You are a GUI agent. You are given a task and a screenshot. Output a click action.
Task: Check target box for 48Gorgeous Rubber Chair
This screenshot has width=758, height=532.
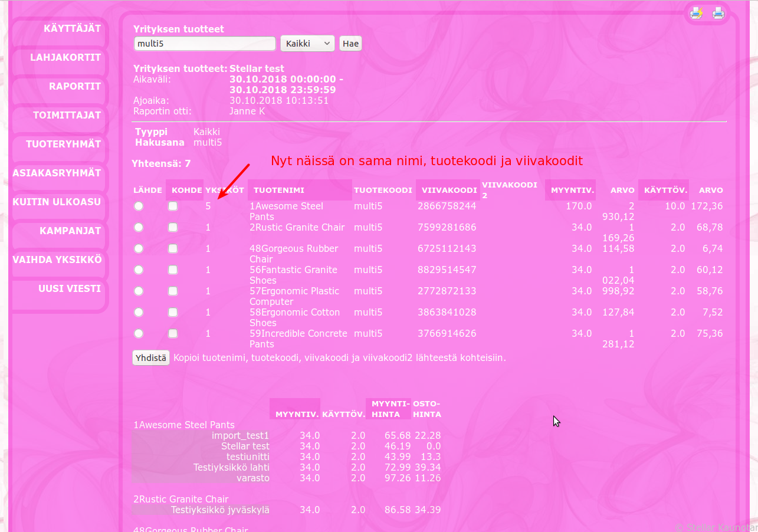click(173, 249)
